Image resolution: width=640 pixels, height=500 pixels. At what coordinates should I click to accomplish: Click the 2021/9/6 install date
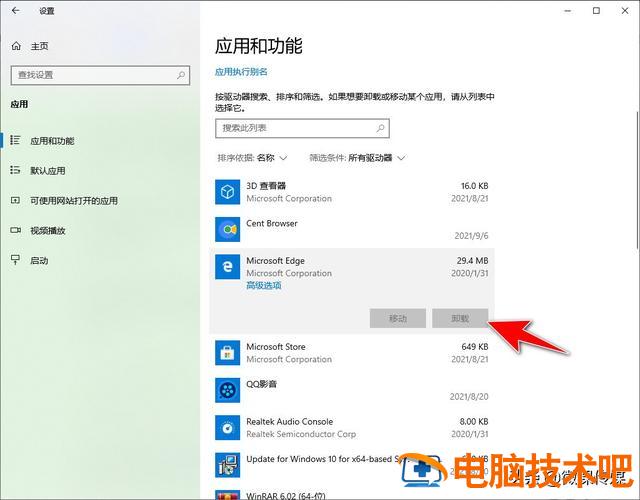(x=471, y=236)
